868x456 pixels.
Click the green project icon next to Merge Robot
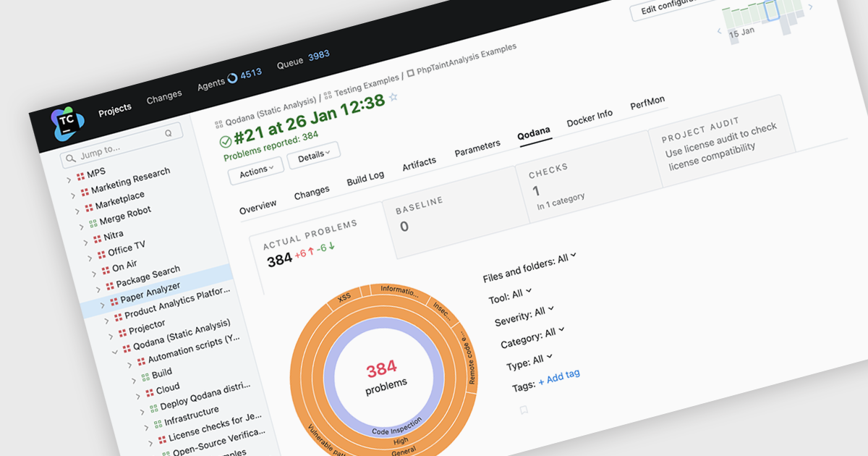(x=93, y=224)
